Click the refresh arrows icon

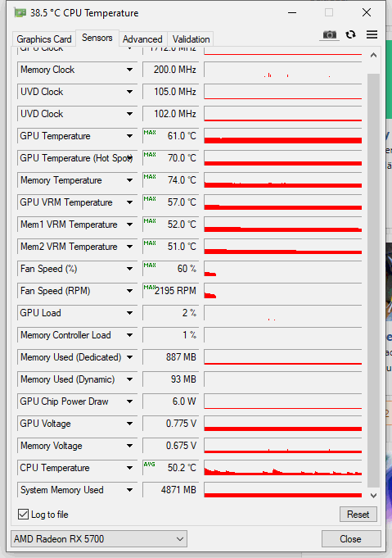351,34
